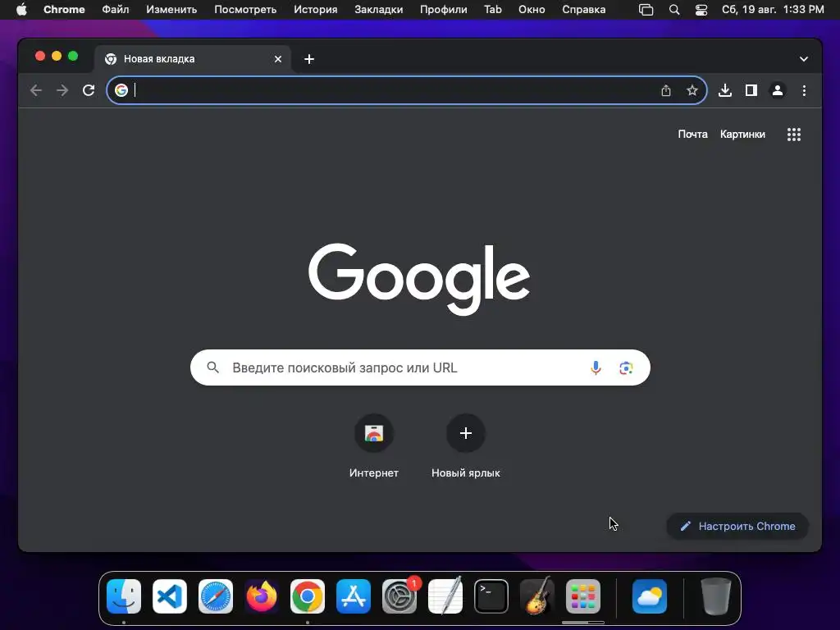The image size is (840, 630).
Task: Open the Изменить menu
Action: [171, 10]
